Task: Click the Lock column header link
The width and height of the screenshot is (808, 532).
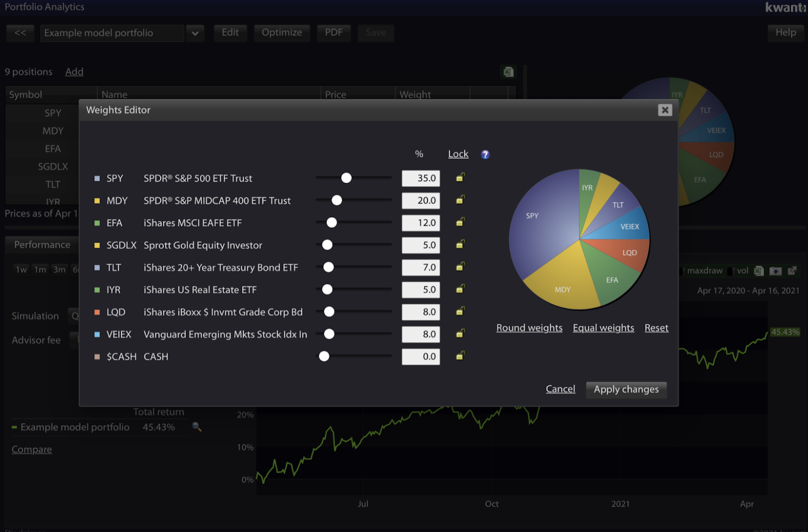Action: (x=458, y=154)
